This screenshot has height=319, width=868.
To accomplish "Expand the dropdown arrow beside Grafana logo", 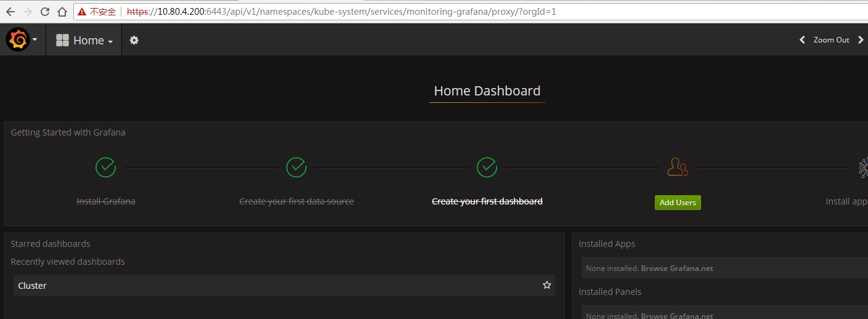I will pos(35,40).
